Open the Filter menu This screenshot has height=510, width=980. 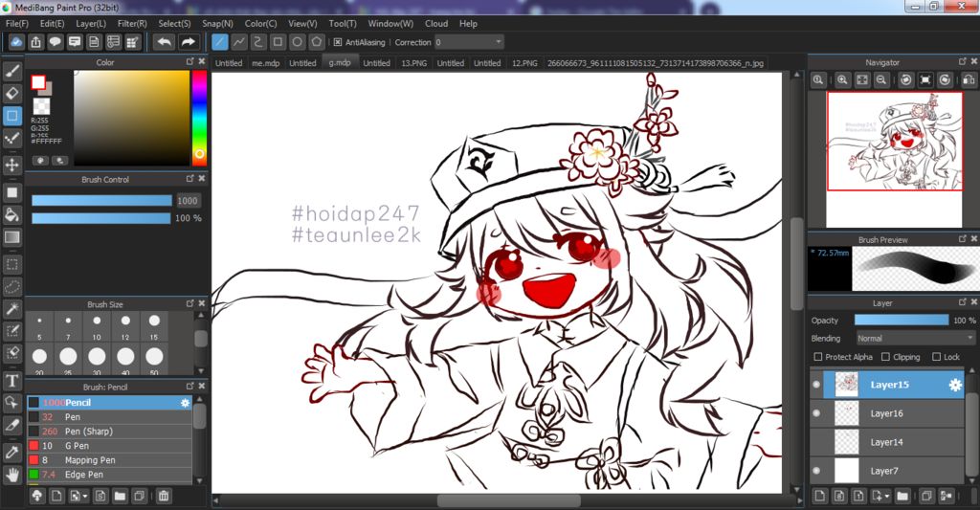(x=132, y=23)
